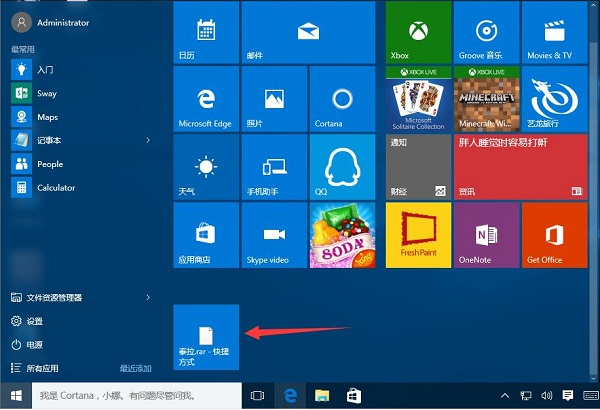Launch the QQ tile
Screen dimensions: 600x410
(342, 167)
